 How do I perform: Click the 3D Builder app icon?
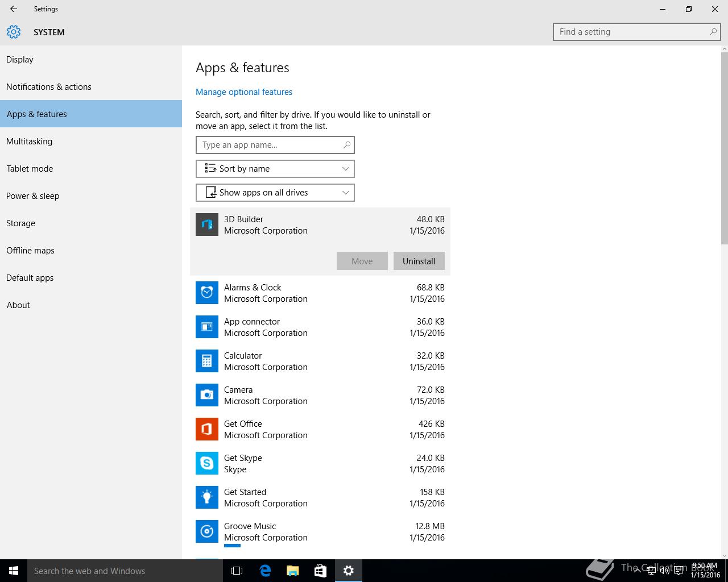(207, 225)
